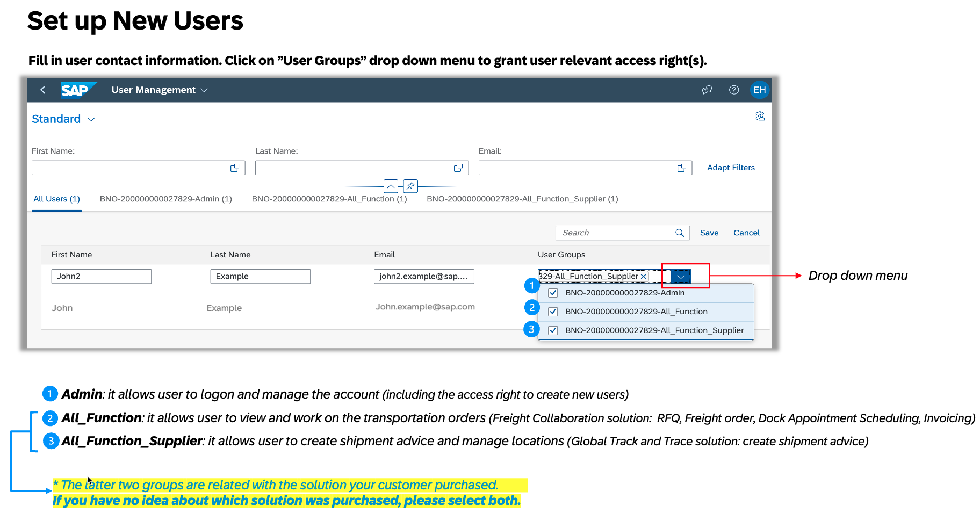This screenshot has height=513, width=980.
Task: Open the EH user profile avatar
Action: [x=760, y=90]
